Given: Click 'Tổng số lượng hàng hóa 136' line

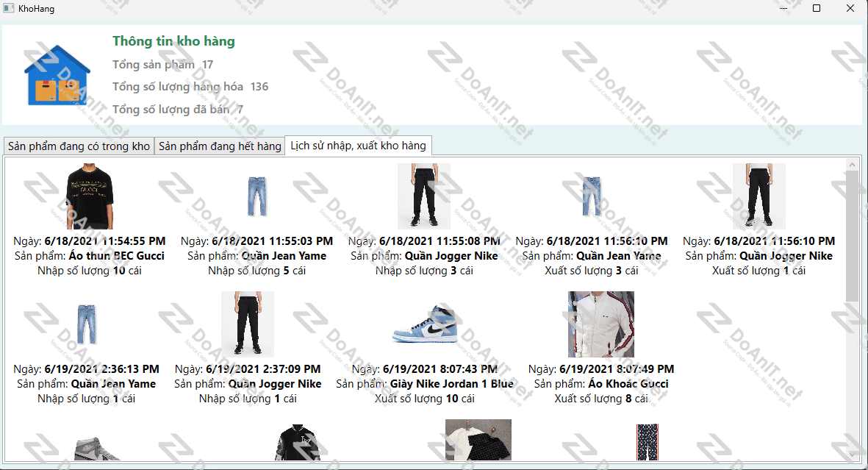Looking at the screenshot, I should [190, 87].
